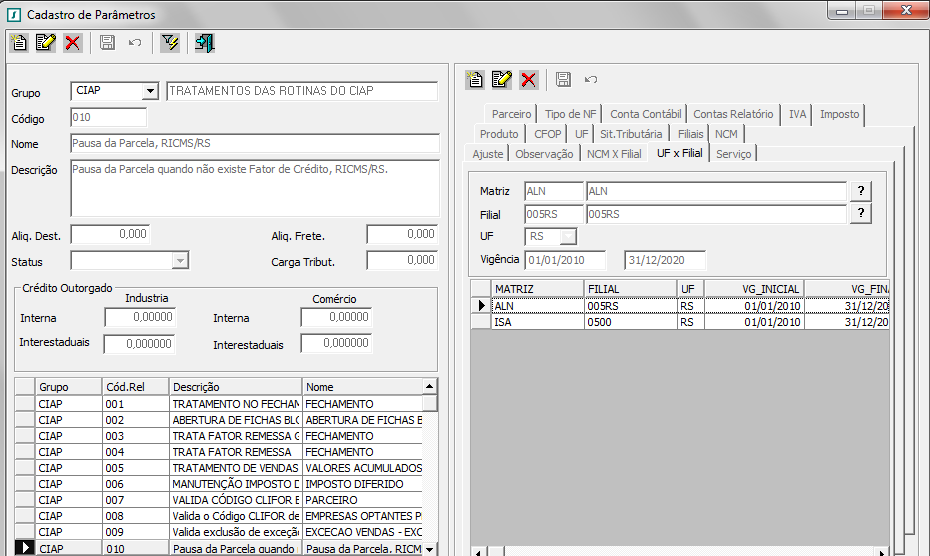Image resolution: width=930 pixels, height=556 pixels.
Task: Click the new record icon in main toolbar
Action: point(19,42)
